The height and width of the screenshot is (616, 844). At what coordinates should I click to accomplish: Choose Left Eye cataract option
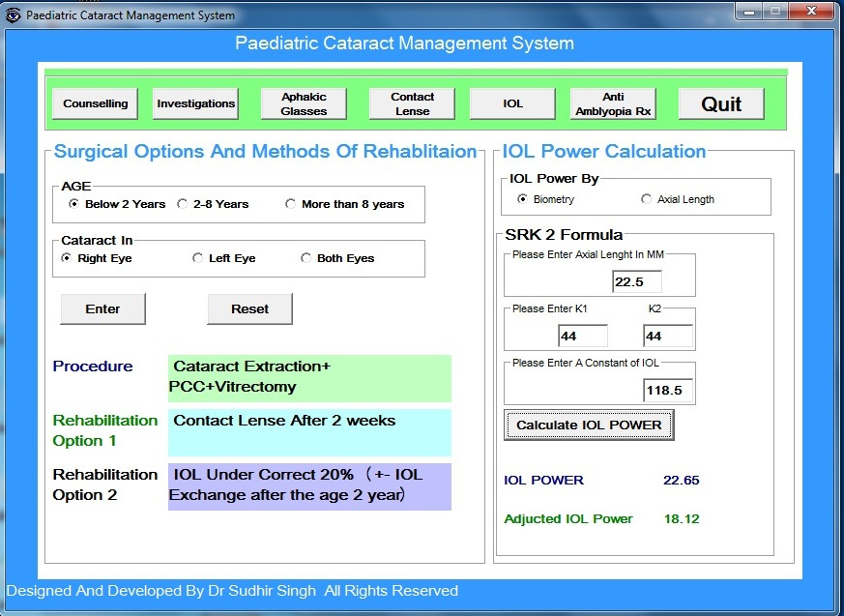coord(198,258)
